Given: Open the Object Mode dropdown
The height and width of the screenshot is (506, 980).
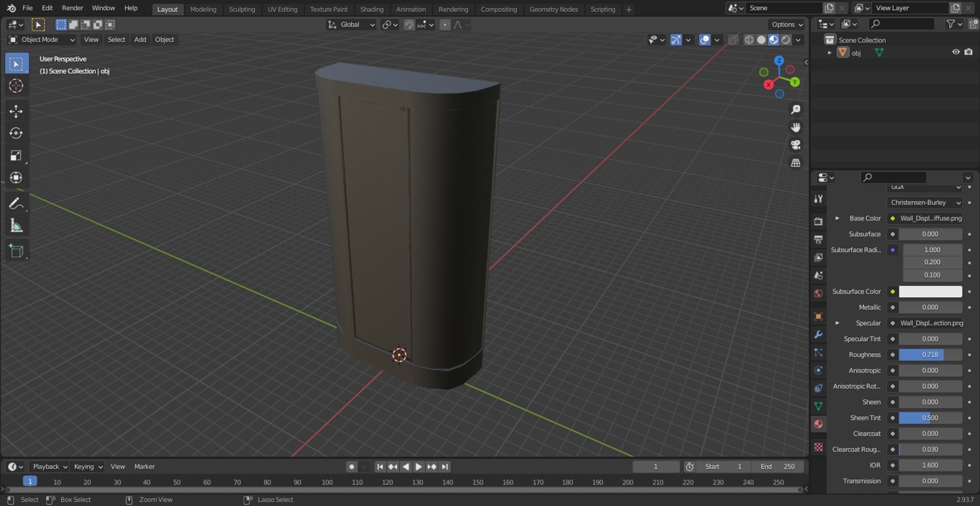Looking at the screenshot, I should coord(42,40).
